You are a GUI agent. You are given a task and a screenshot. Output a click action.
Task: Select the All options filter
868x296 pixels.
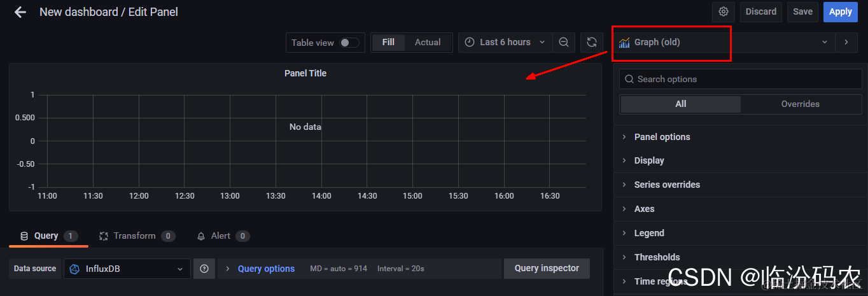click(681, 104)
